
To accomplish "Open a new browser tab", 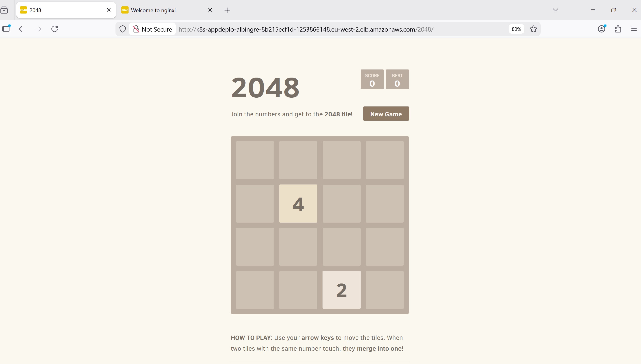I will click(x=226, y=10).
